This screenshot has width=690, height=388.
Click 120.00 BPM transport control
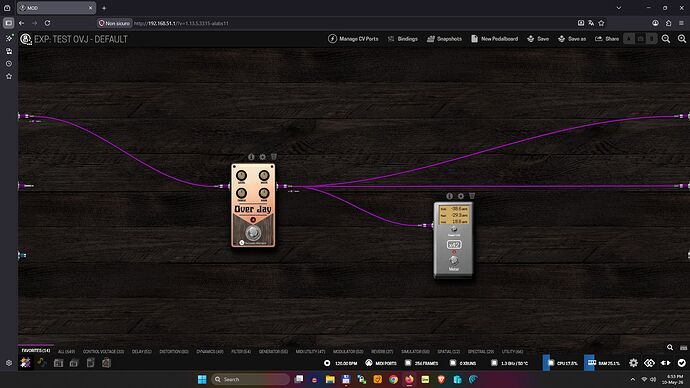pos(341,363)
